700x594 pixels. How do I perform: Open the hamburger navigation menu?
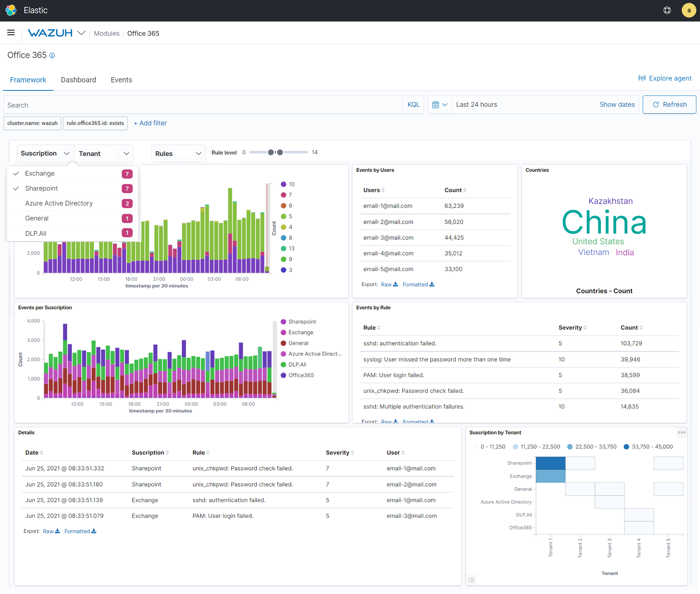pos(11,32)
